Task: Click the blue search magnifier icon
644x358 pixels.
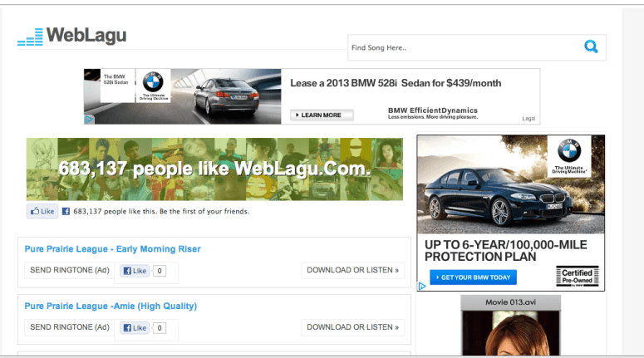Action: 591,47
